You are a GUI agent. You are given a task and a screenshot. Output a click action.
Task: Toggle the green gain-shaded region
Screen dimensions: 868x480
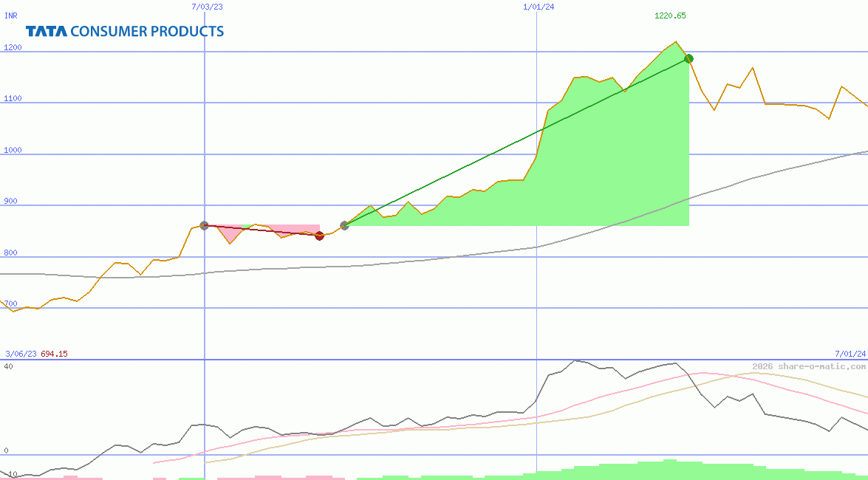591,185
